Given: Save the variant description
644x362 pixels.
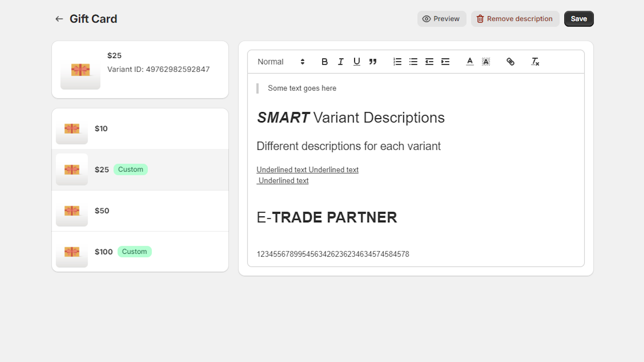Looking at the screenshot, I should pyautogui.click(x=579, y=19).
